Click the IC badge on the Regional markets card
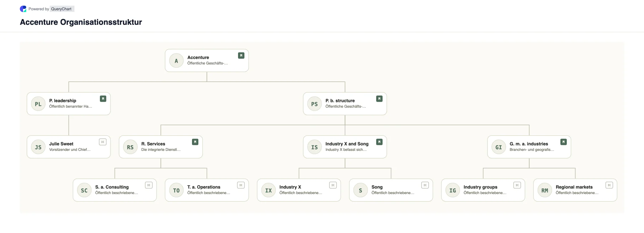 tap(609, 185)
